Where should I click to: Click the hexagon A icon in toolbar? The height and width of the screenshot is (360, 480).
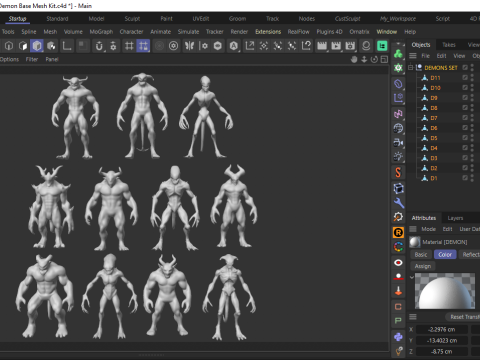point(234,46)
